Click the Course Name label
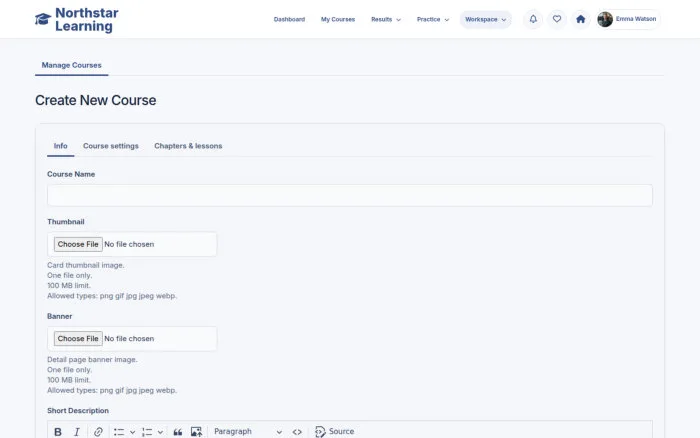This screenshot has width=700, height=438. [71, 174]
